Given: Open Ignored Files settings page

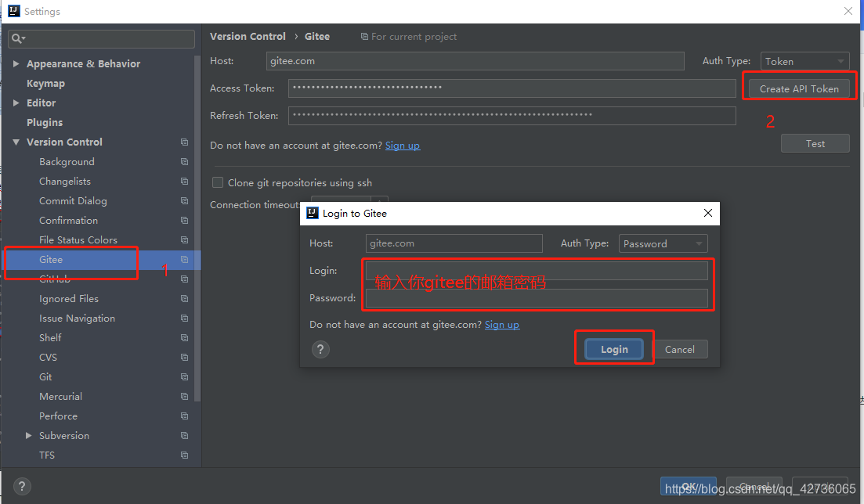Looking at the screenshot, I should coord(69,298).
